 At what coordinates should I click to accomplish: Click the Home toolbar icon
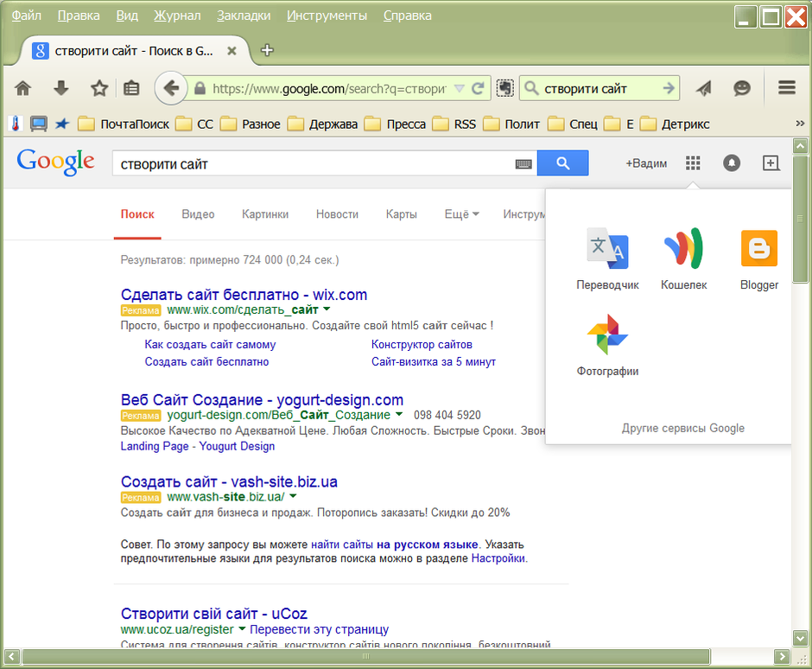point(22,89)
